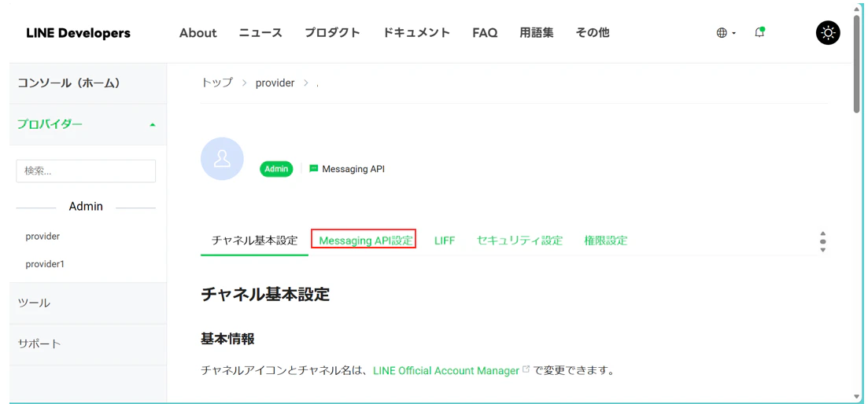This screenshot has height=404, width=868.
Task: Select provider in sidebar list
Action: pos(42,236)
